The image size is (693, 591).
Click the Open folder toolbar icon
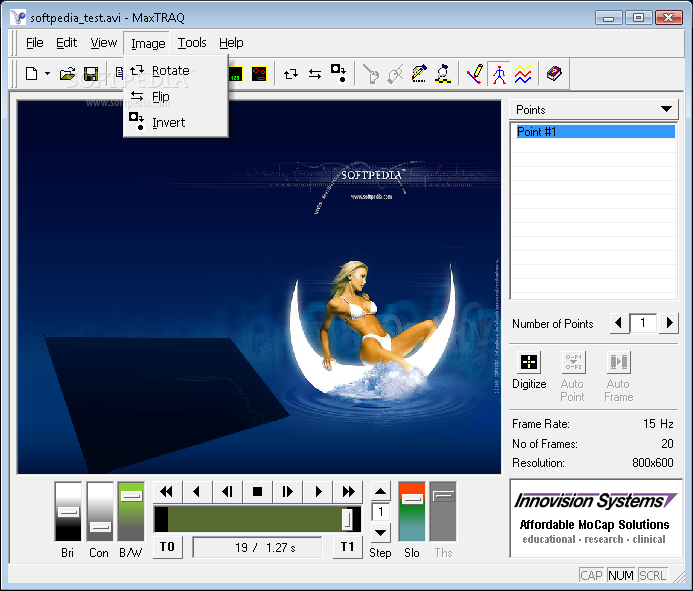click(x=67, y=73)
